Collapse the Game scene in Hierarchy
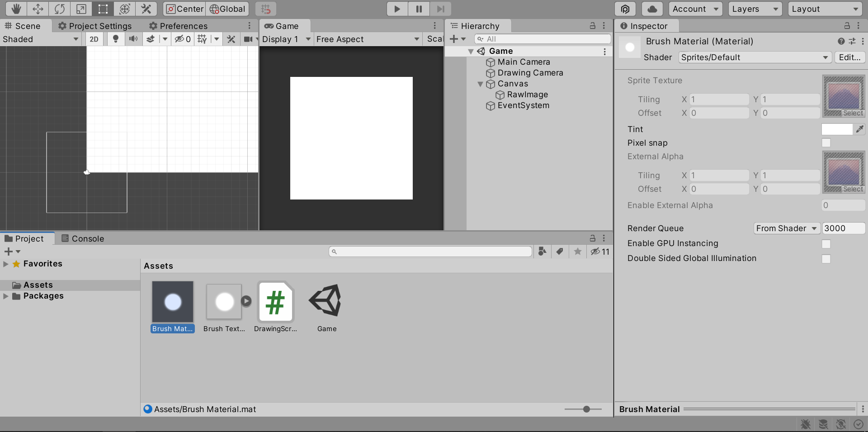The width and height of the screenshot is (868, 432). (x=471, y=52)
